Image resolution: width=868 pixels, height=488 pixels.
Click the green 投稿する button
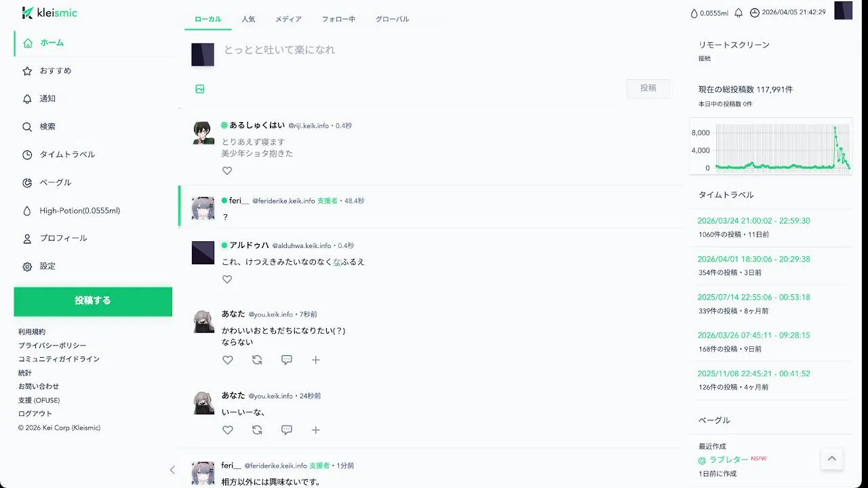pyautogui.click(x=93, y=302)
